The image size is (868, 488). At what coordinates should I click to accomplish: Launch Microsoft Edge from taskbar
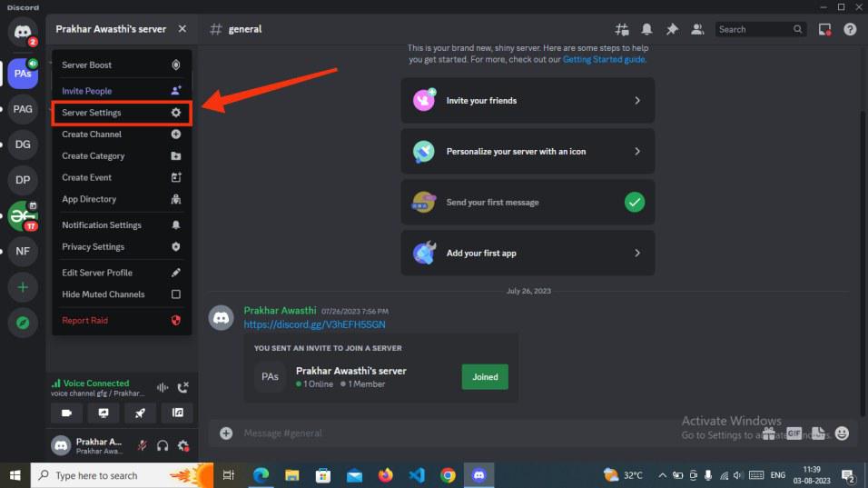point(261,475)
